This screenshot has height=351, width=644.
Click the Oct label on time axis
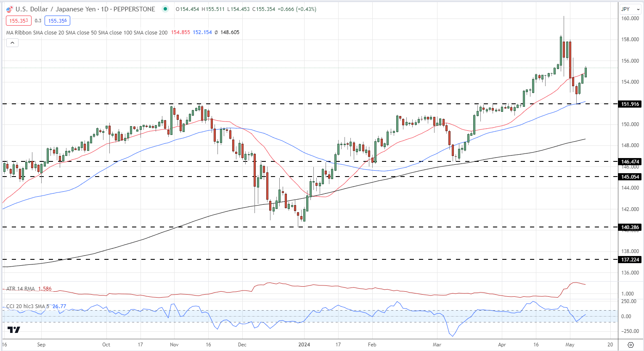click(x=106, y=345)
